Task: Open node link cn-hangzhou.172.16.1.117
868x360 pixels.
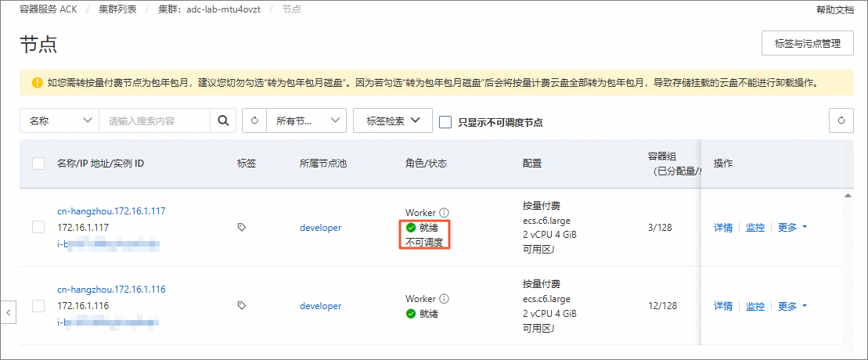Action: tap(111, 211)
